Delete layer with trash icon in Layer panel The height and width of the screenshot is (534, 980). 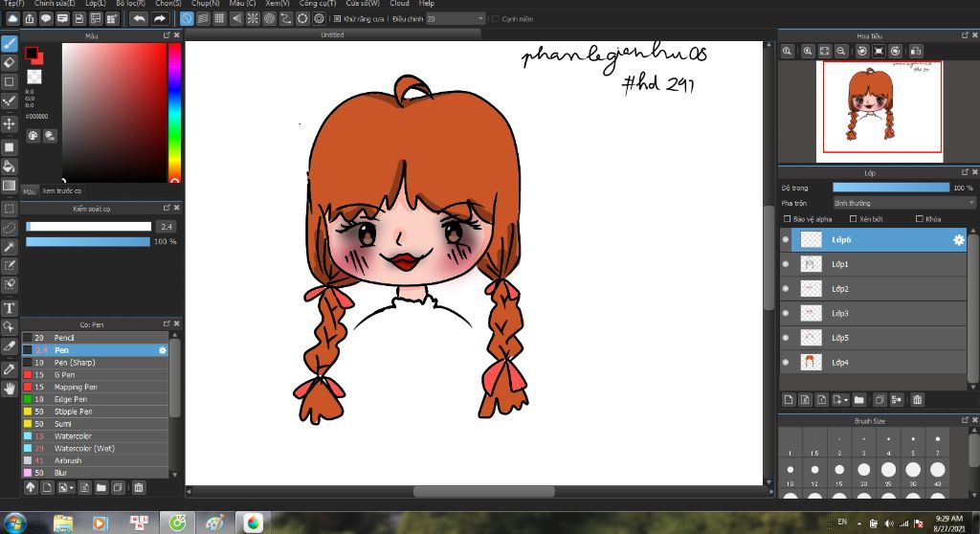[x=918, y=400]
